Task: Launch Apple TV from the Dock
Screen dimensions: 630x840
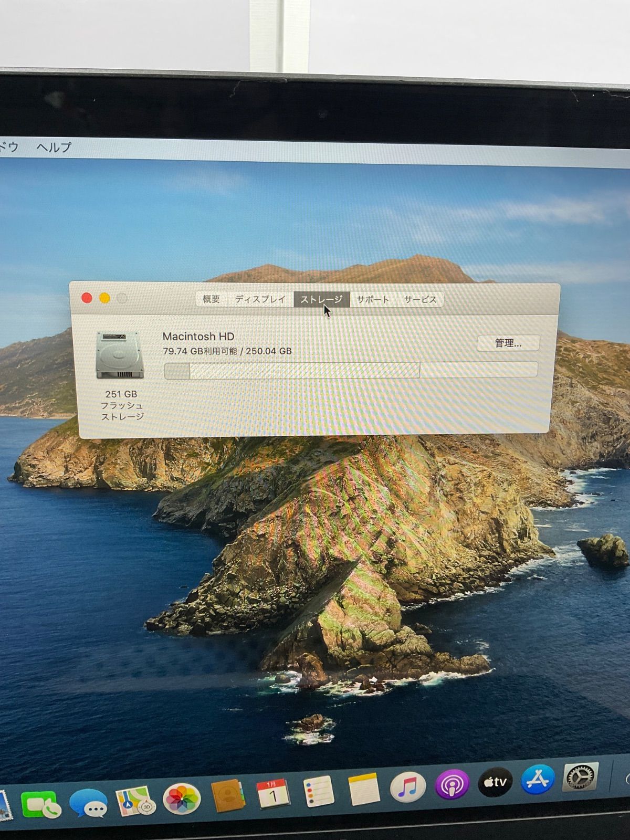Action: [x=495, y=782]
